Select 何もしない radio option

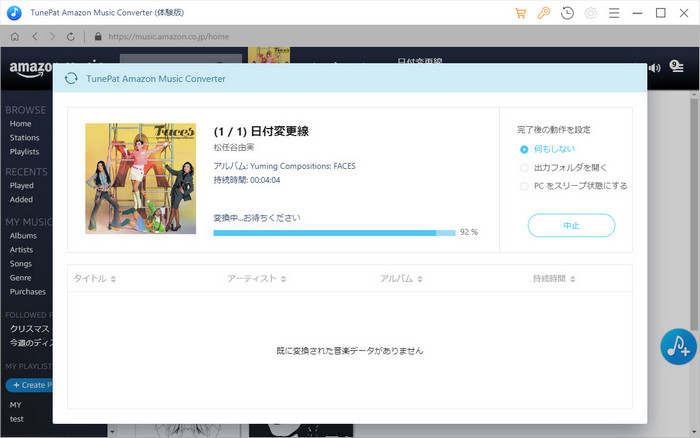point(524,150)
